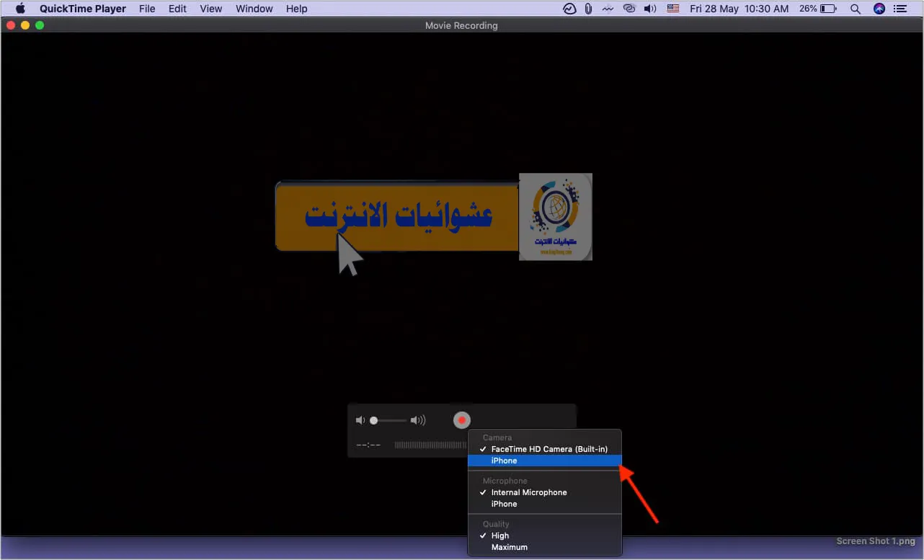The height and width of the screenshot is (560, 924).
Task: Click the waveform menu bar icon
Action: click(608, 9)
